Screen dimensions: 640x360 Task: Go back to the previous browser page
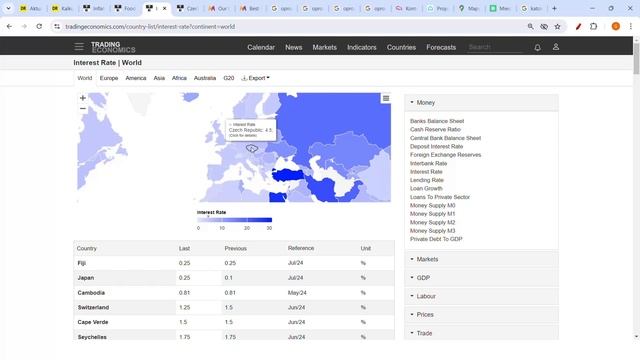pos(9,27)
